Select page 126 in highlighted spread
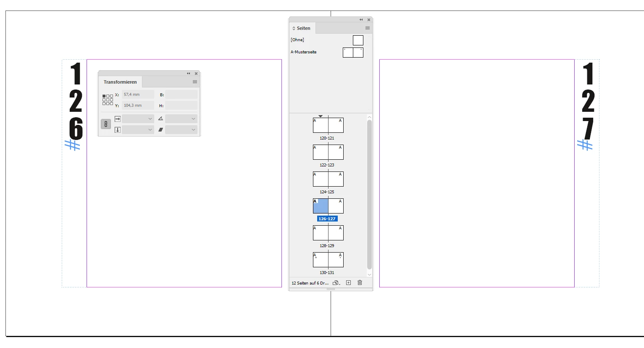Image resolution: width=644 pixels, height=348 pixels. point(321,206)
